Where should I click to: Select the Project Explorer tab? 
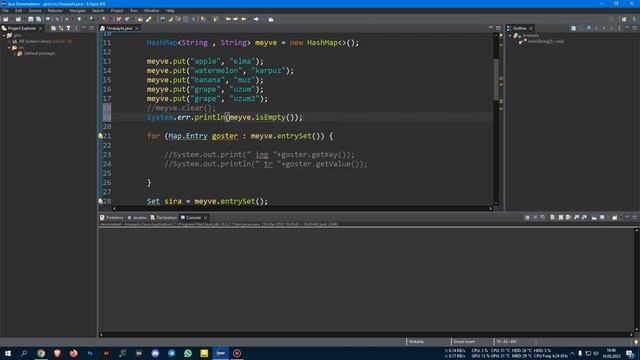coord(22,28)
